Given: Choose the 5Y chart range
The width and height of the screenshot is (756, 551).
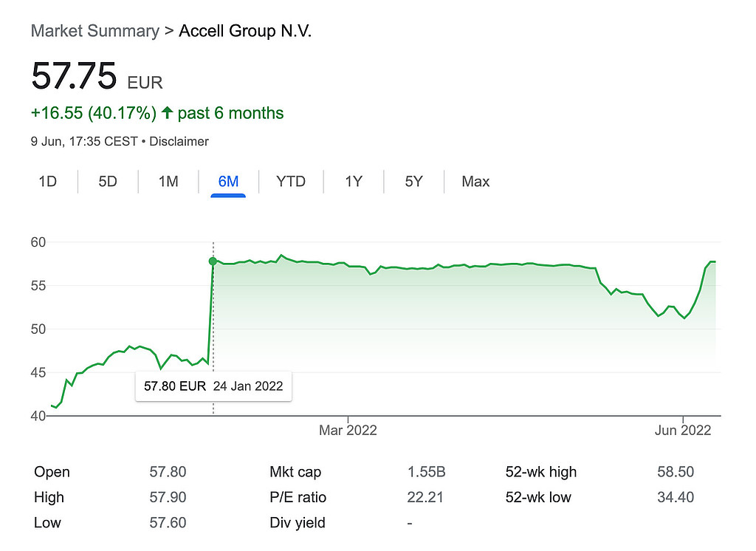Looking at the screenshot, I should click(413, 182).
